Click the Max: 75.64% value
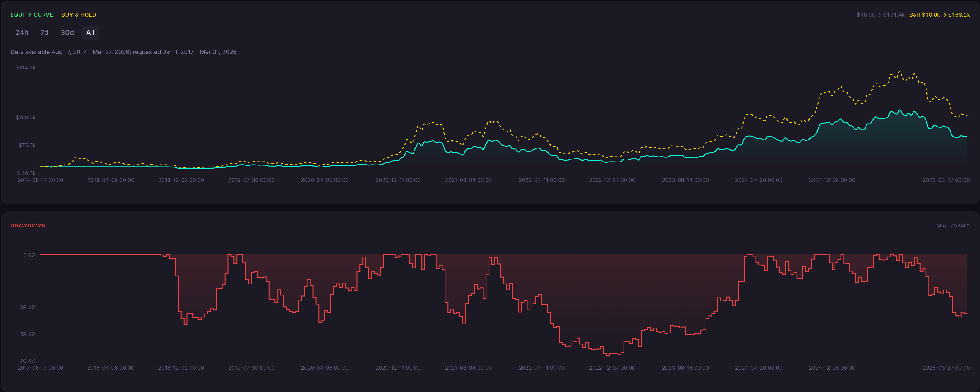 (x=953, y=226)
